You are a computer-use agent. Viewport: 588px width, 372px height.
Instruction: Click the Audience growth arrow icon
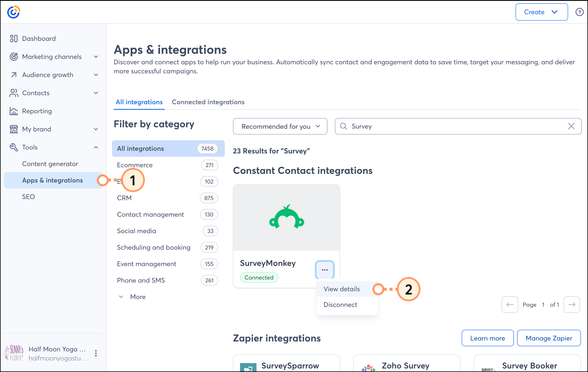[14, 75]
